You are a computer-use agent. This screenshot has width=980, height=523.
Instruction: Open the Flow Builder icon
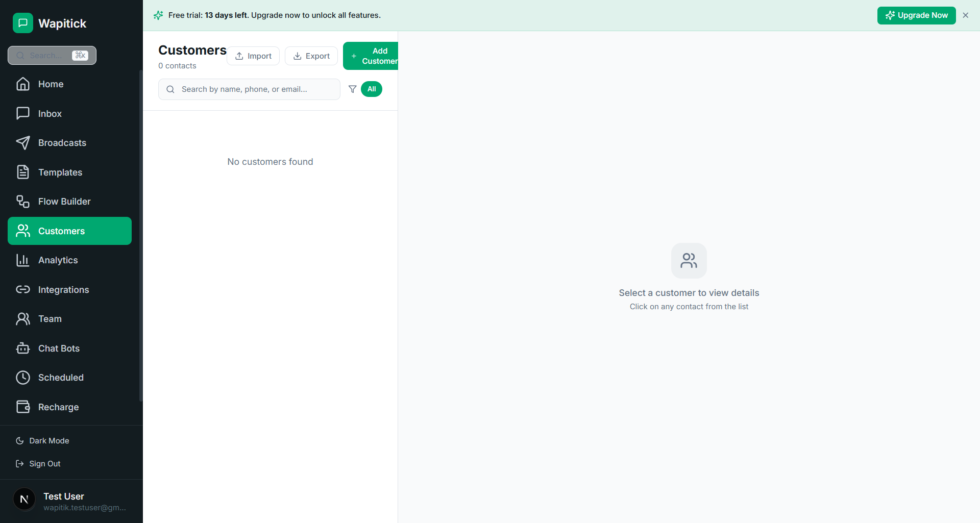(23, 202)
